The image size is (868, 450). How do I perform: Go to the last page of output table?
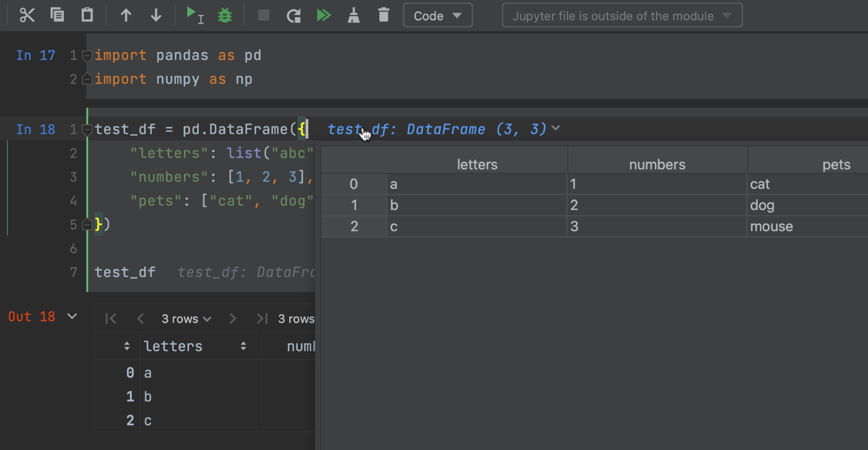(261, 319)
